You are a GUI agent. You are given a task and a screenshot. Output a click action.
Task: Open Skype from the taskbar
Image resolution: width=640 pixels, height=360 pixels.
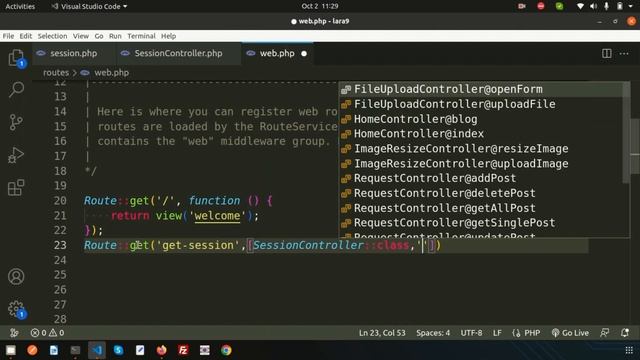click(118, 350)
